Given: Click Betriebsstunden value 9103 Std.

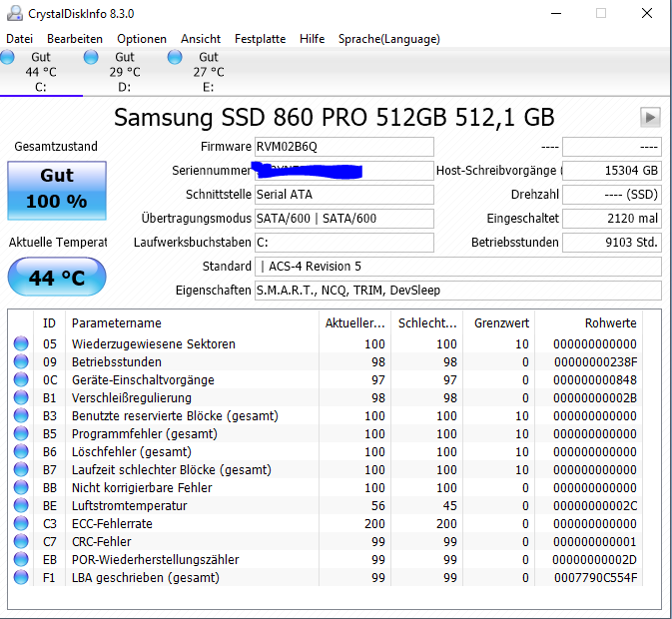Looking at the screenshot, I should pyautogui.click(x=612, y=243).
